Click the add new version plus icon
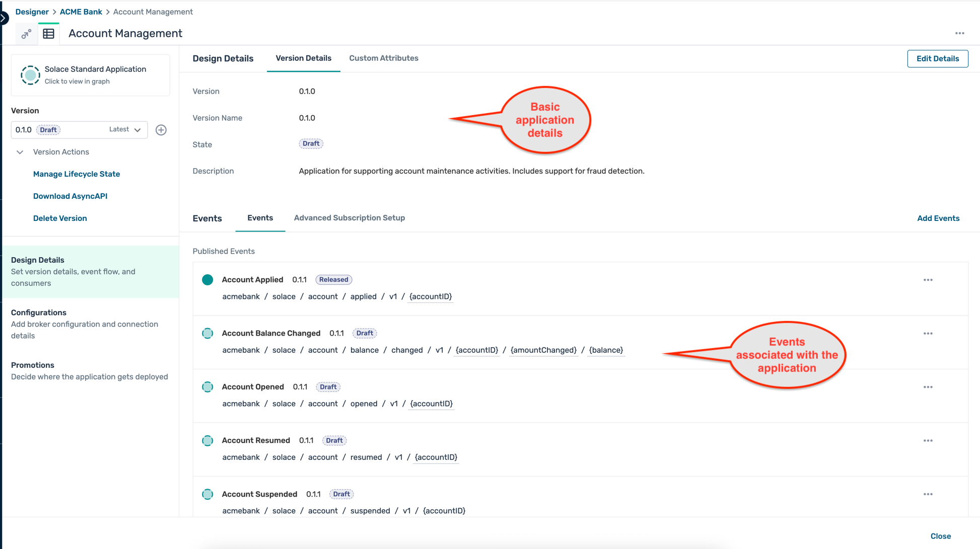Screen dimensions: 980x549 tap(161, 130)
